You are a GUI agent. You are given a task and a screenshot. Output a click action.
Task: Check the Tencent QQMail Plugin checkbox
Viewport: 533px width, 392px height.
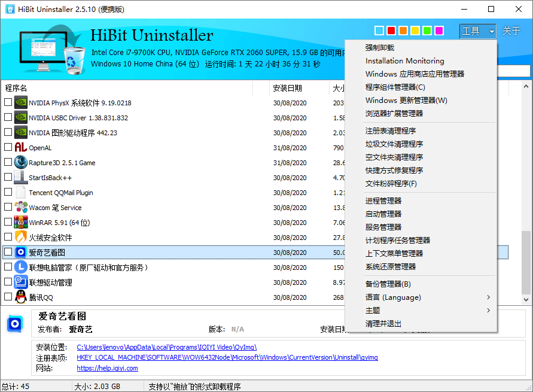(x=8, y=193)
